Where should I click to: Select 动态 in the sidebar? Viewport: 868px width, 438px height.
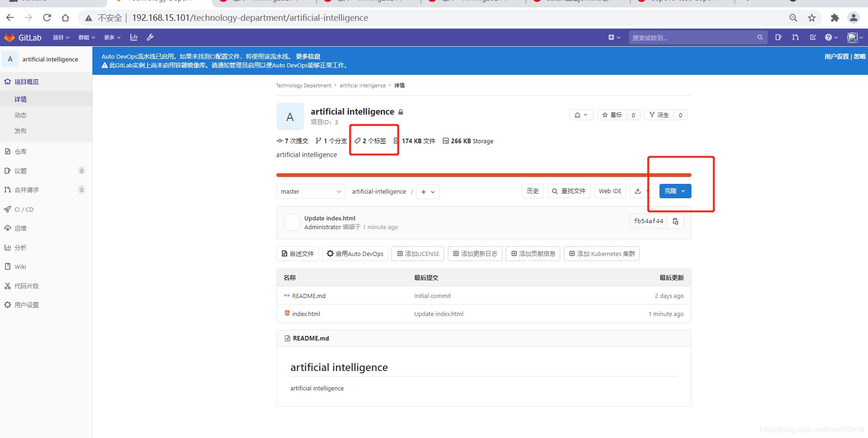coord(46,115)
